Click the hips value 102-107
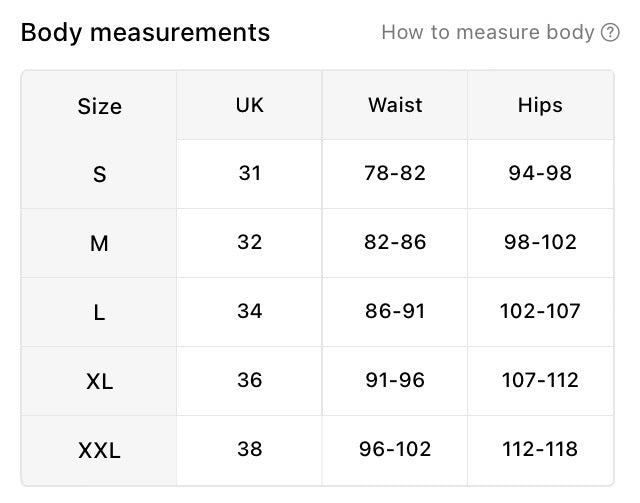Viewport: 640px width, 503px height. pyautogui.click(x=540, y=311)
